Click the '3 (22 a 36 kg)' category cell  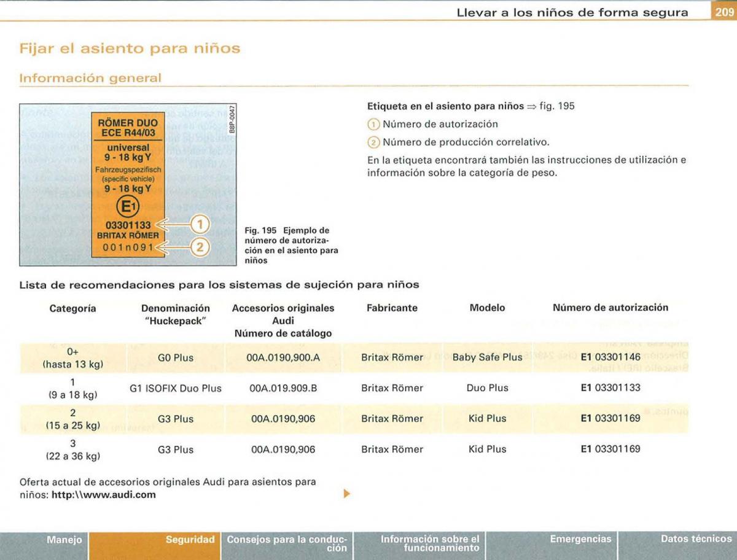[72, 450]
